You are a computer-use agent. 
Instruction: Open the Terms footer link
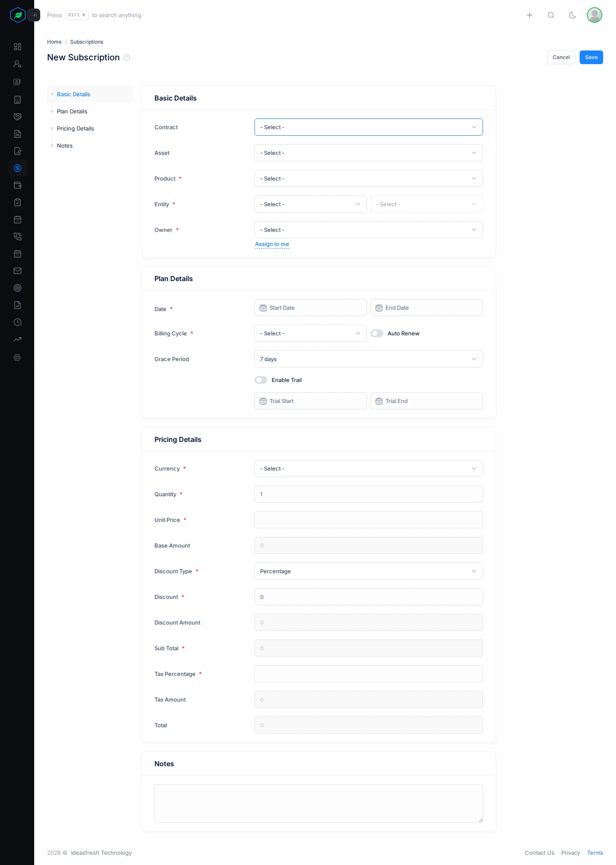[x=595, y=853]
